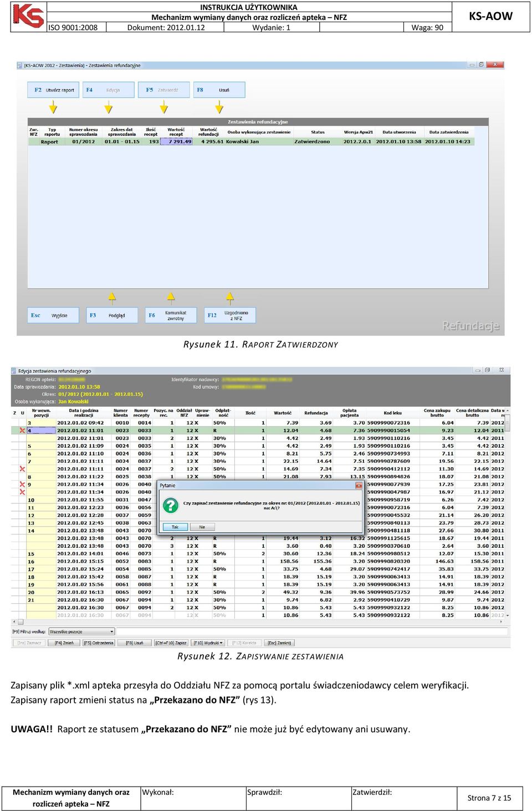The width and height of the screenshot is (532, 811).
Task: Select row 3 dated 2012.01.02 09:42
Action: pyautogui.click(x=258, y=423)
